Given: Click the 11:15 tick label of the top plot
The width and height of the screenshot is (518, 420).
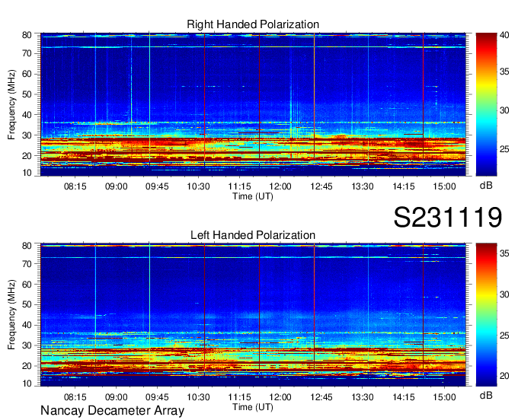Looking at the screenshot, I should pos(239,186).
